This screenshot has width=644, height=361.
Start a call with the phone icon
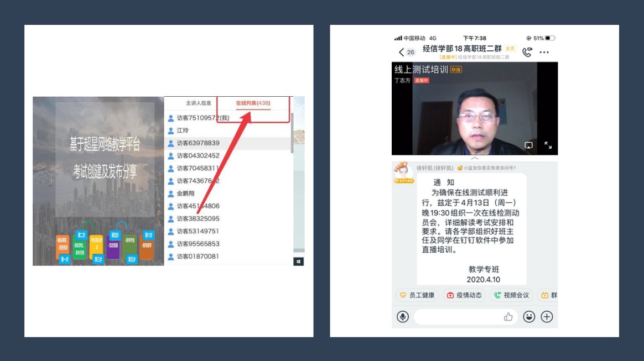pyautogui.click(x=527, y=52)
